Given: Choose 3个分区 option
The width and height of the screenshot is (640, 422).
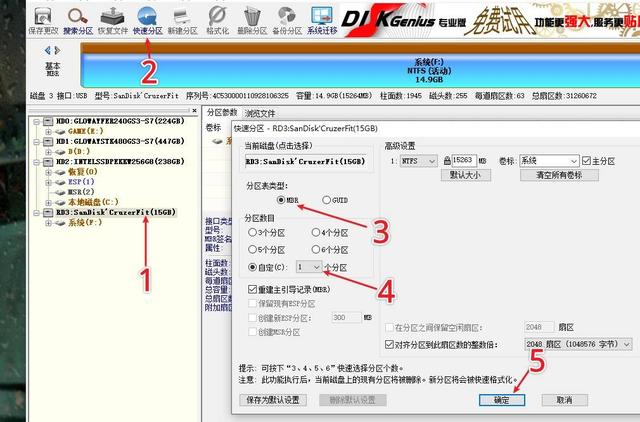Looking at the screenshot, I should [x=252, y=233].
